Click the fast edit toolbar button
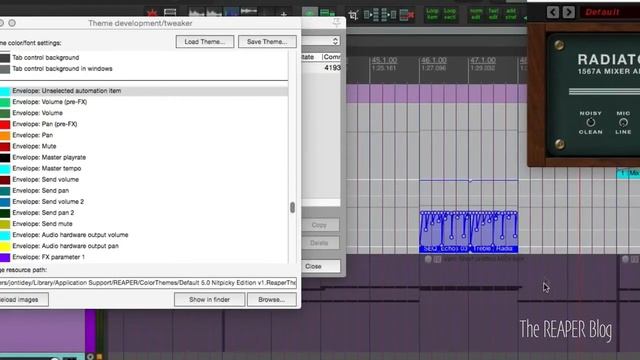This screenshot has height=360, width=640. (493, 14)
